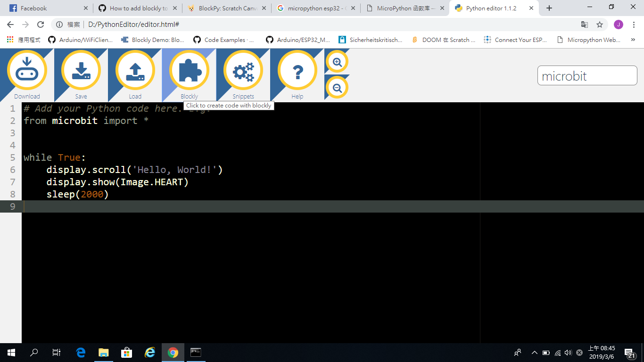This screenshot has height=362, width=644.
Task: Click the Google Translate icon in the address bar
Action: tap(585, 24)
